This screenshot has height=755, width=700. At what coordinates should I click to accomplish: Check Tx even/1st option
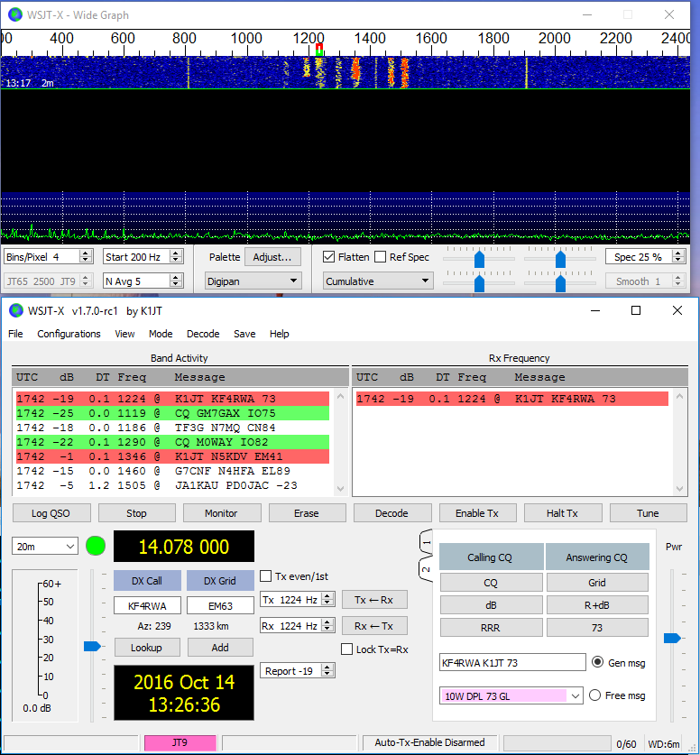[266, 575]
